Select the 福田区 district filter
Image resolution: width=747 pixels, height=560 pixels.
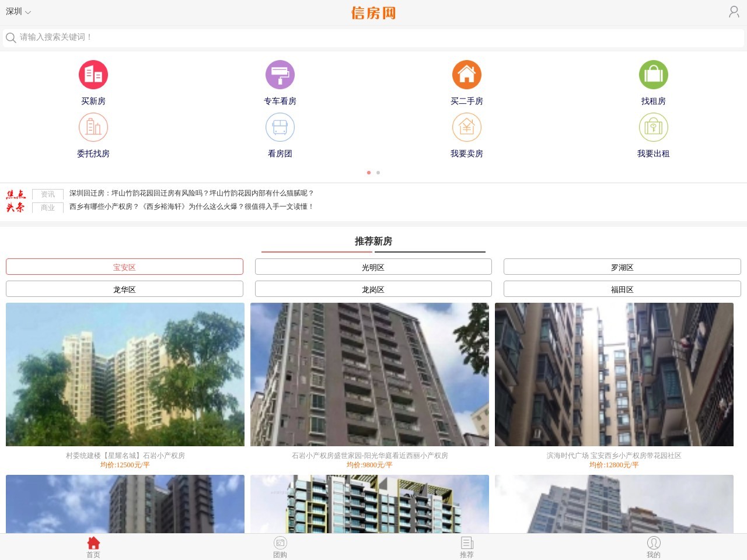(622, 289)
